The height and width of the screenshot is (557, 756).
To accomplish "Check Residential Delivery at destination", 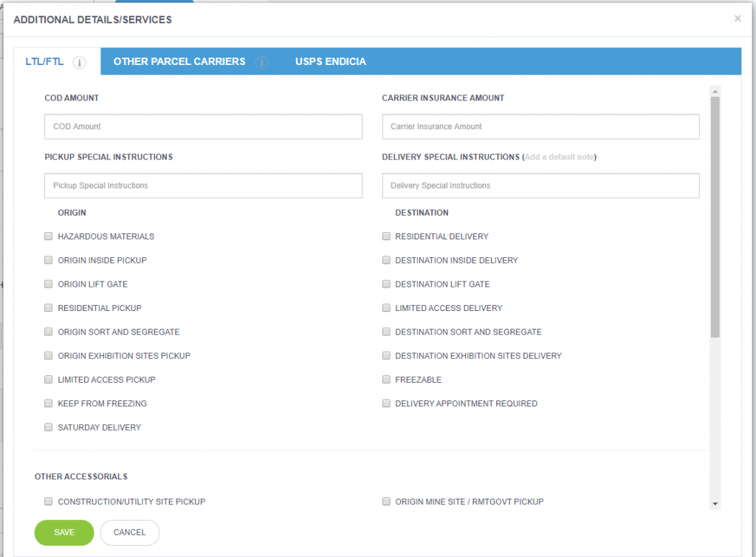I will tap(386, 236).
